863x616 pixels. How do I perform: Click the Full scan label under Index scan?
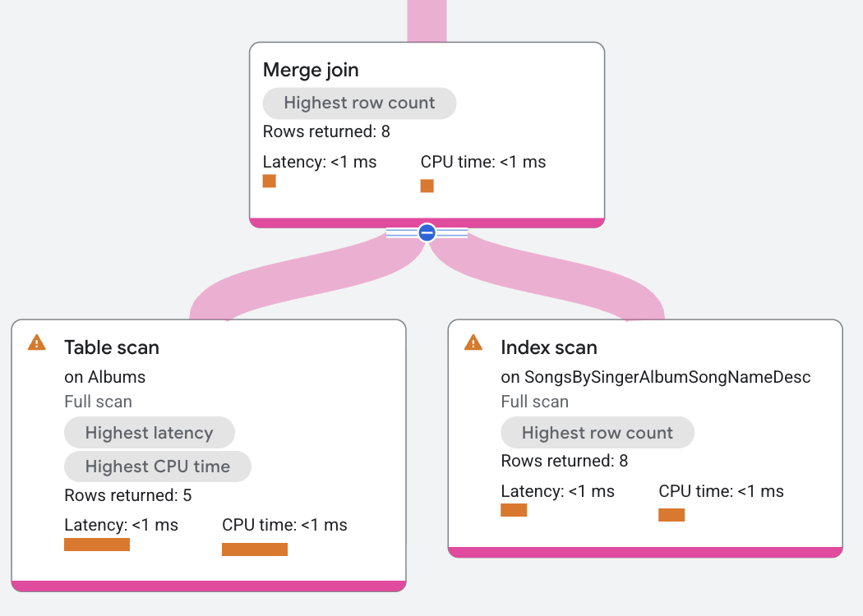tap(534, 402)
